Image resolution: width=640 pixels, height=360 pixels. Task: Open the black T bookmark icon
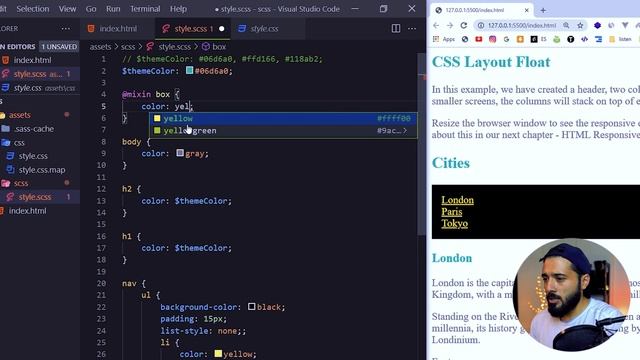(571, 39)
